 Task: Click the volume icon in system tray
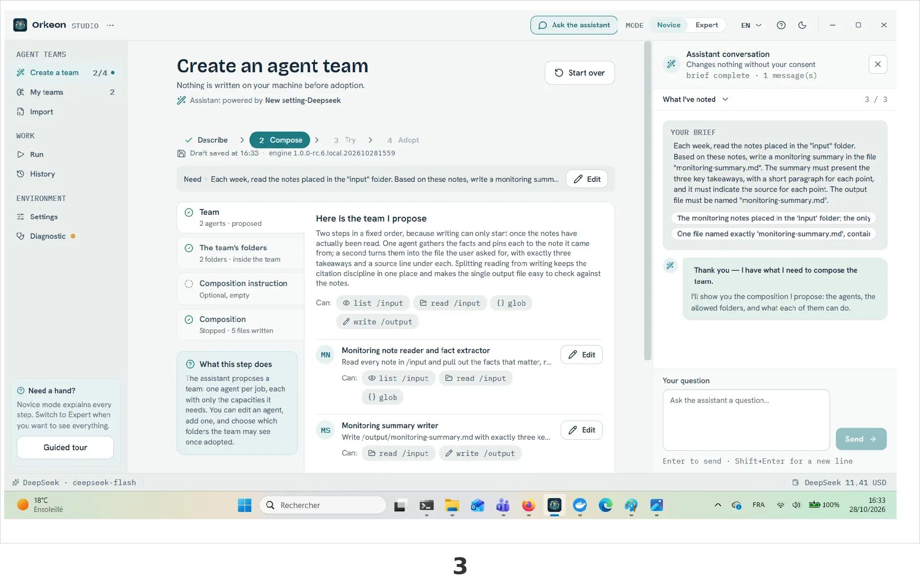[x=796, y=505]
